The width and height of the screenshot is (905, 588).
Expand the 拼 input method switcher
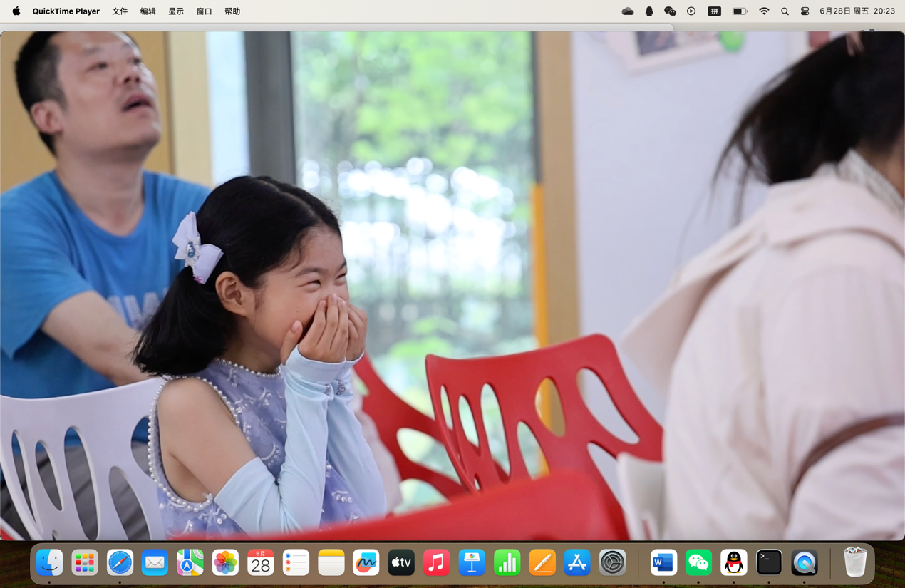pyautogui.click(x=714, y=11)
